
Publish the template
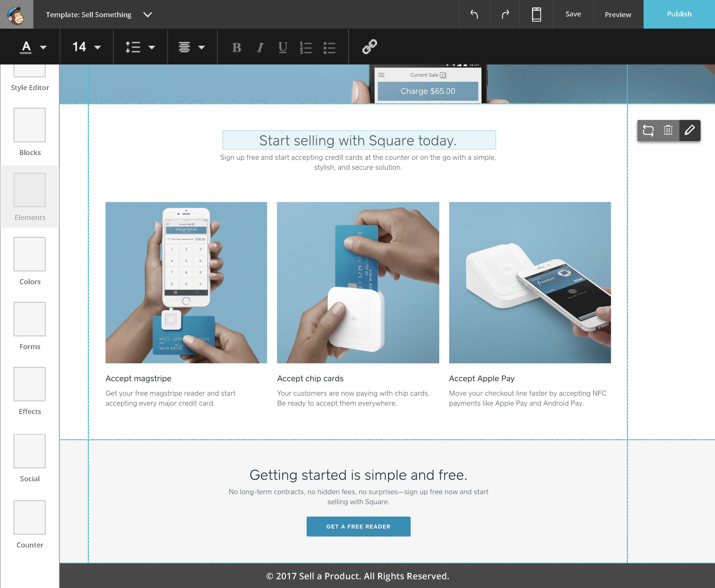(679, 14)
